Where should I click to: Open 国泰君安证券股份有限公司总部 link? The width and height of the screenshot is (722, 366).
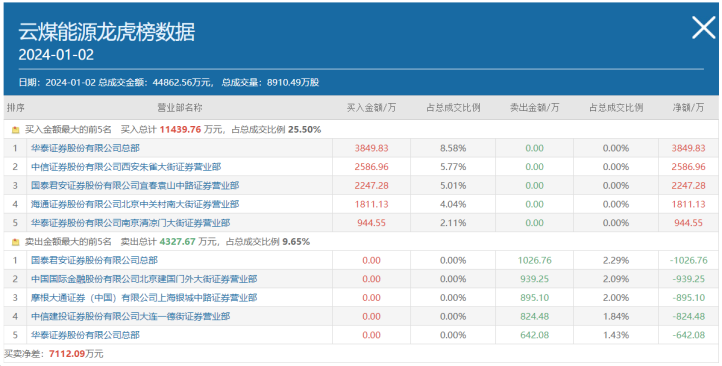(94, 261)
